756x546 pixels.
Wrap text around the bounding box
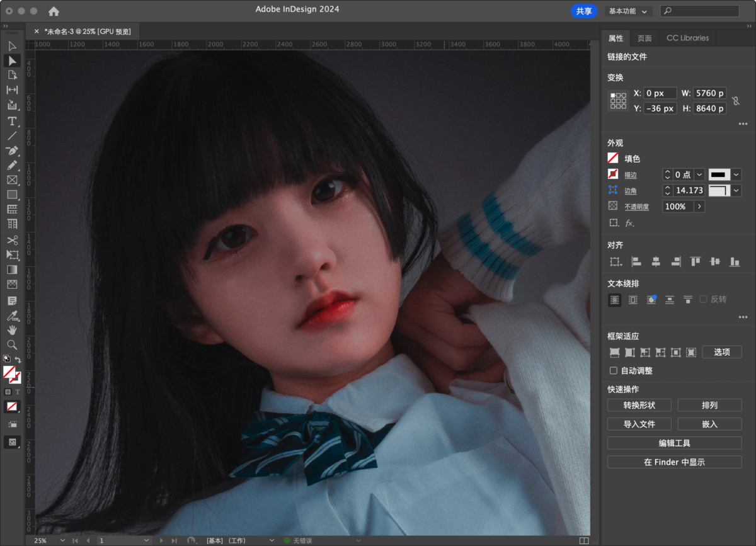(x=633, y=300)
